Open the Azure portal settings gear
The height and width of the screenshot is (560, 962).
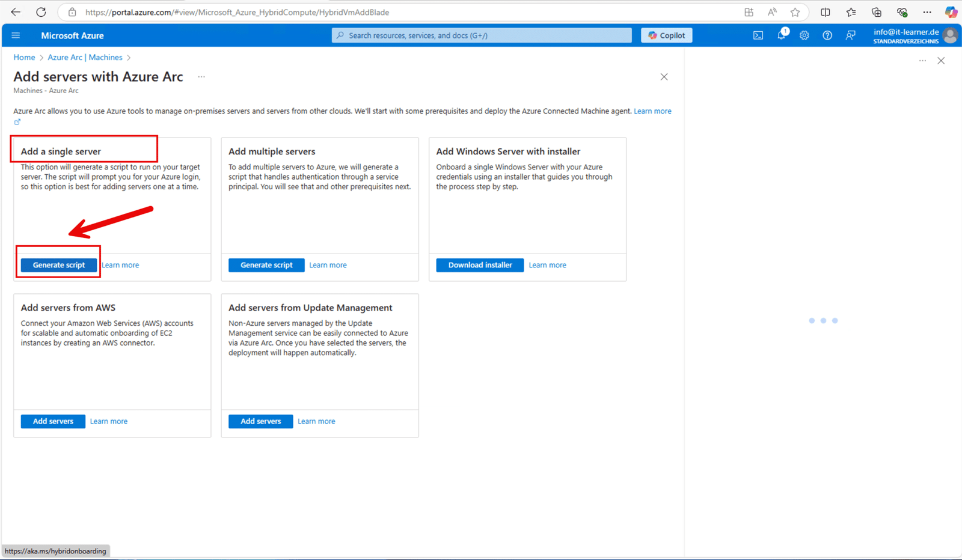pos(804,35)
